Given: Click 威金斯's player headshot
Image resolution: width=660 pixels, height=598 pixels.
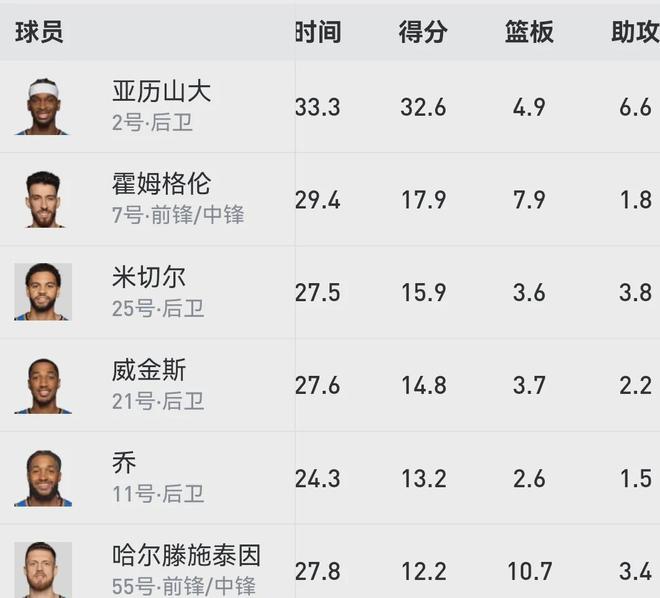Looking at the screenshot, I should 43,385.
